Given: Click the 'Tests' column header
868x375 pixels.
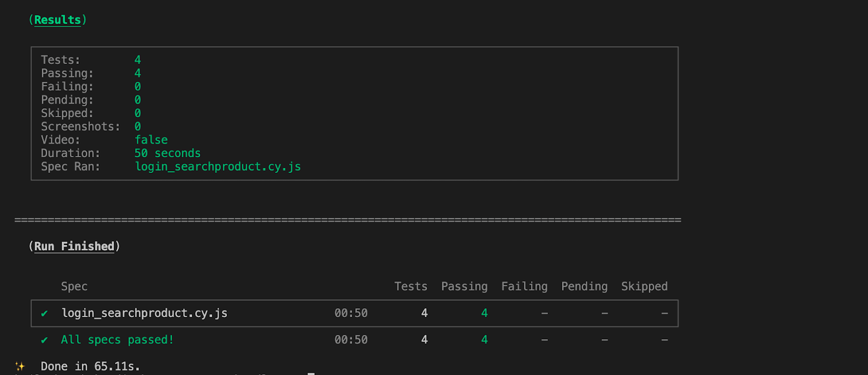Looking at the screenshot, I should (411, 287).
